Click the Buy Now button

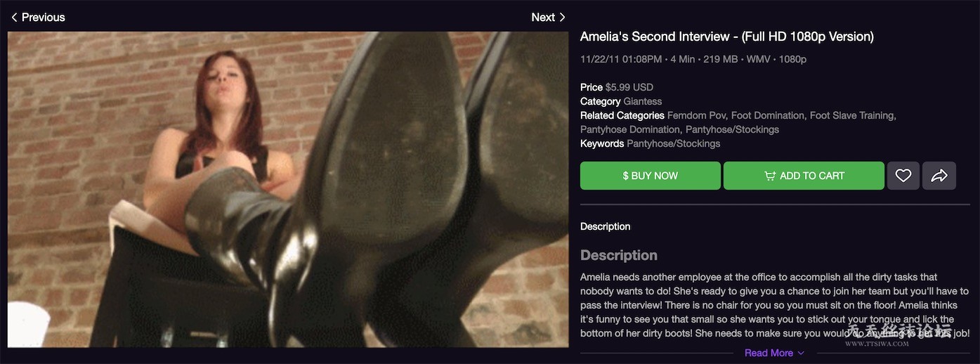click(651, 176)
